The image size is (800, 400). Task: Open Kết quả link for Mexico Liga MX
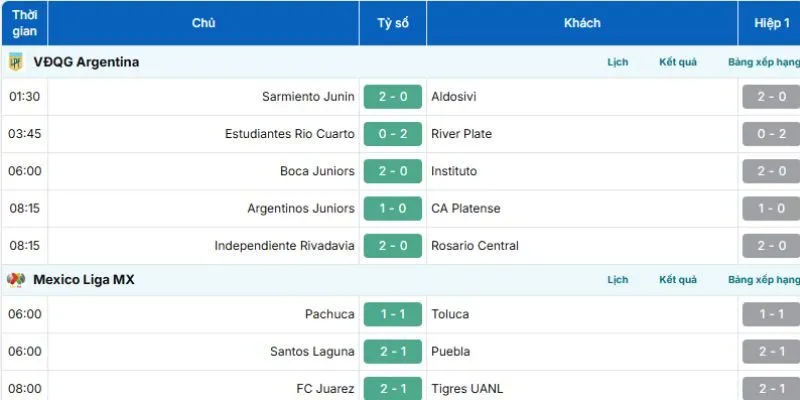point(678,280)
